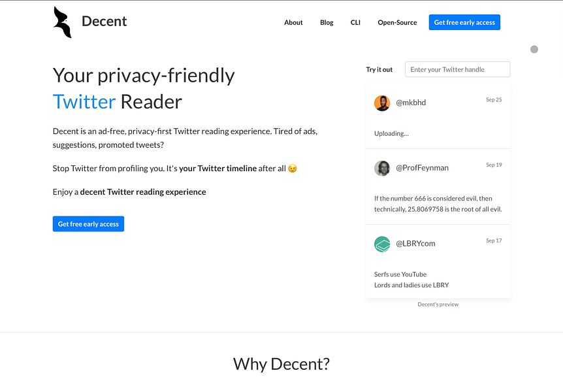This screenshot has height=392, width=563.
Task: Click @mkbhd's profile avatar
Action: tap(382, 102)
